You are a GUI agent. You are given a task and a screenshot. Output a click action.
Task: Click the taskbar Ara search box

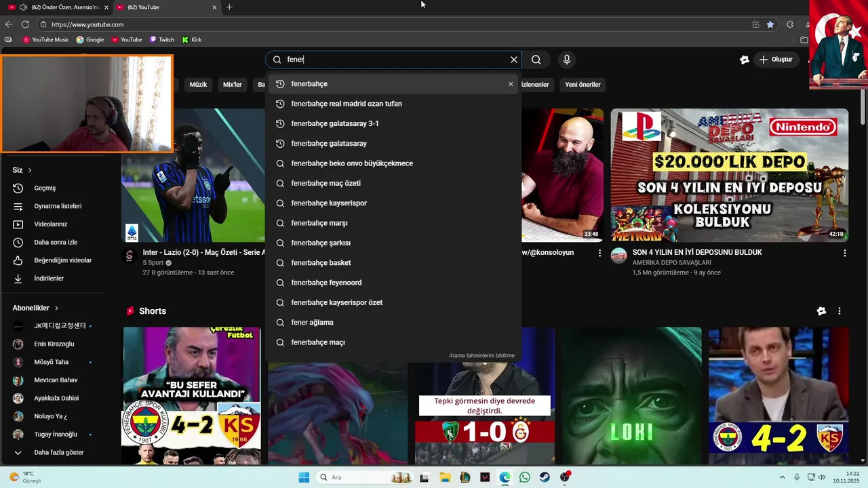pos(364,477)
